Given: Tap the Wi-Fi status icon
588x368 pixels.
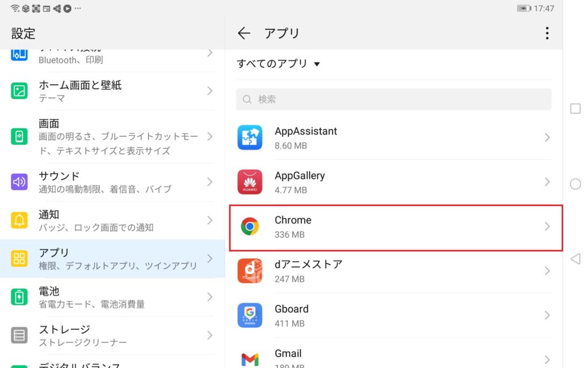Looking at the screenshot, I should coord(15,8).
